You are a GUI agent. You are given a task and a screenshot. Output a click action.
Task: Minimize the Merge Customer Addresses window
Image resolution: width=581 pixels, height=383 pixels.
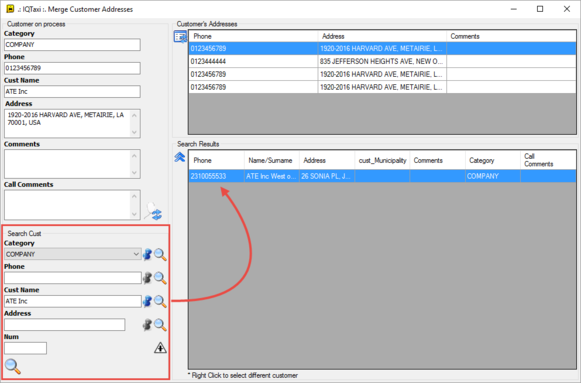pos(514,9)
